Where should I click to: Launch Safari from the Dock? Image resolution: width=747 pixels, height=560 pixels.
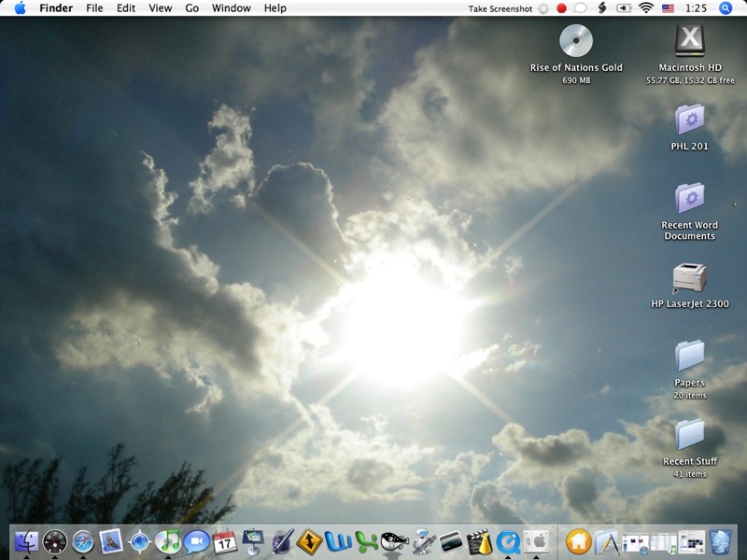click(x=83, y=541)
